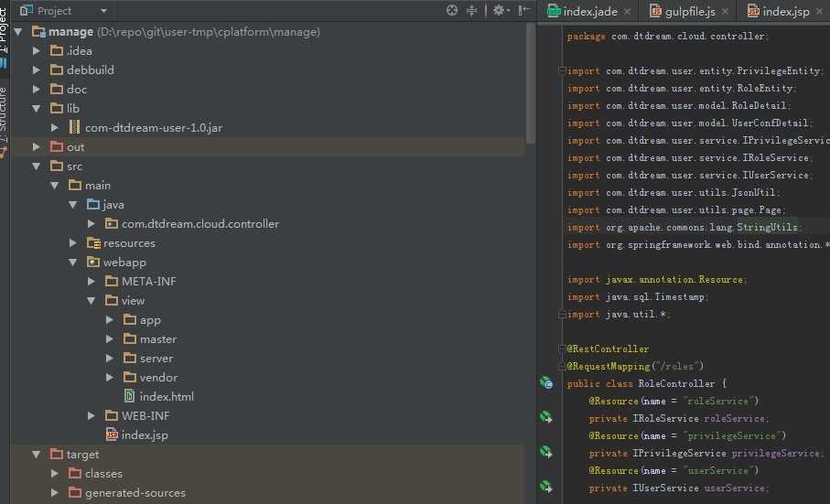Collapse the target folder
This screenshot has width=830, height=504.
(x=36, y=455)
